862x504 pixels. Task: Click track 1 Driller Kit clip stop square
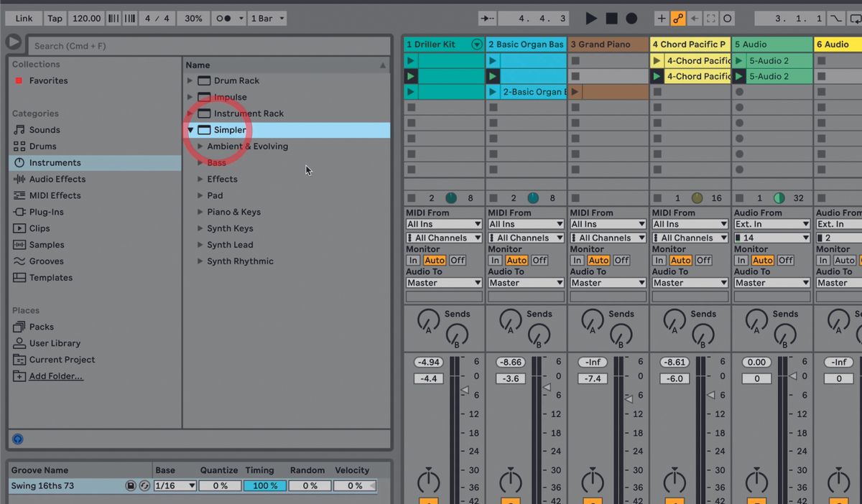(x=411, y=198)
